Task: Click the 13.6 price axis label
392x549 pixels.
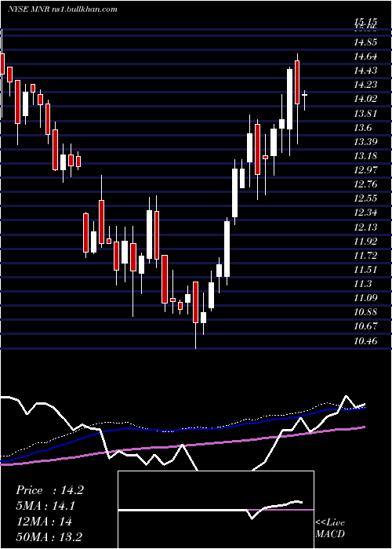Action: (363, 127)
